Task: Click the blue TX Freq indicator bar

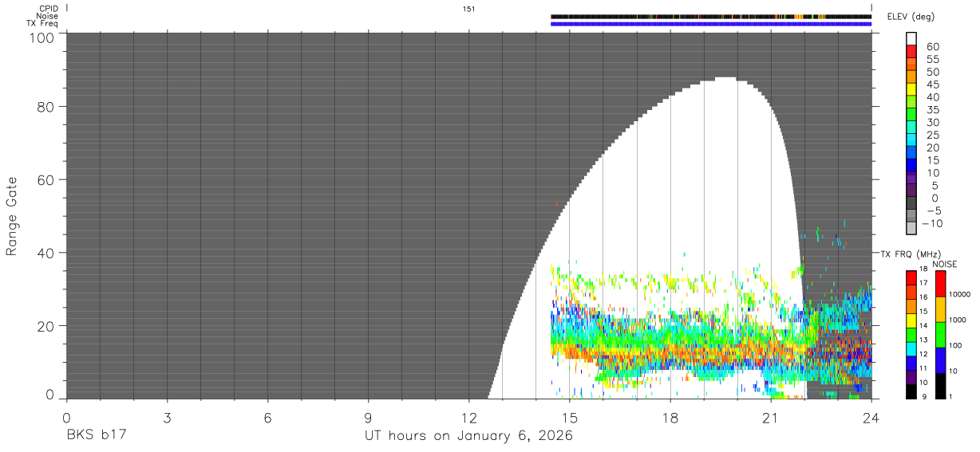Action: tap(711, 24)
